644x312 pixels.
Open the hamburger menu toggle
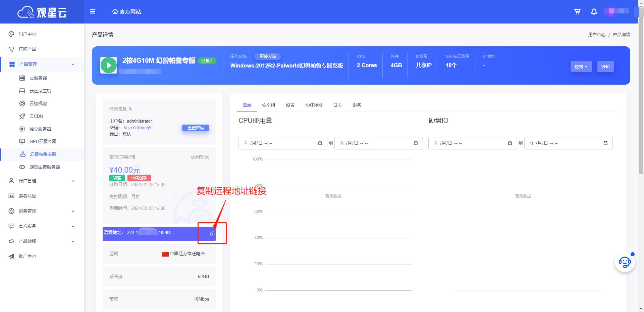93,11
